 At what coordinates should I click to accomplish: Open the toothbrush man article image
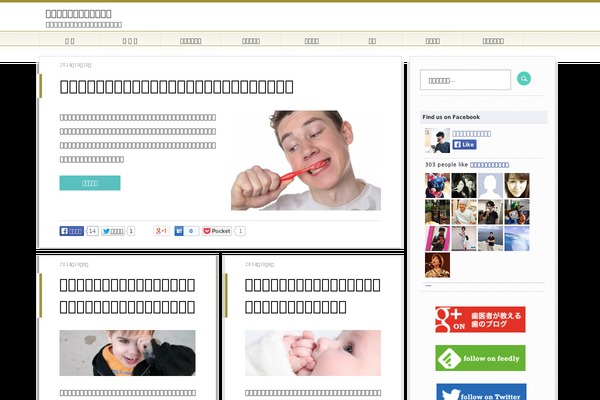tap(306, 160)
